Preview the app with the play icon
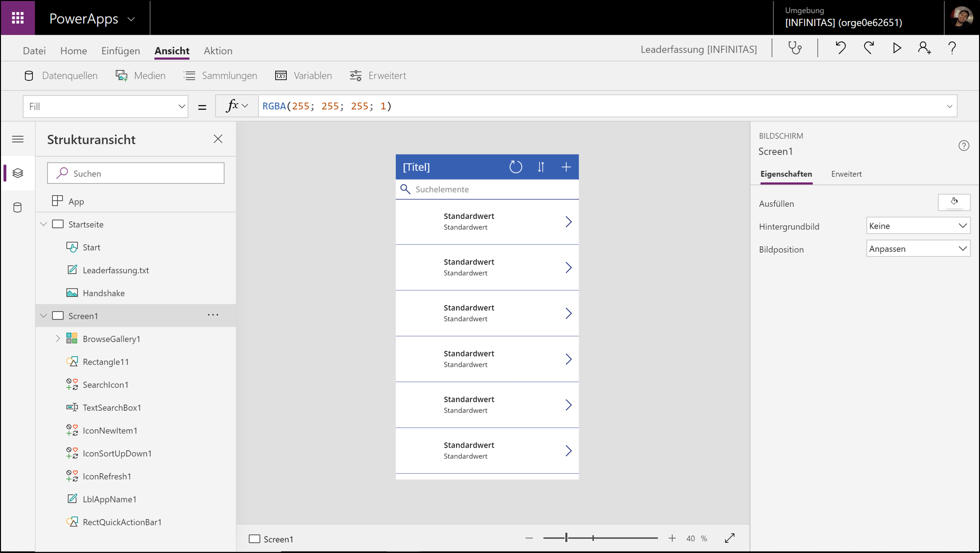Image resolution: width=980 pixels, height=553 pixels. pyautogui.click(x=897, y=48)
